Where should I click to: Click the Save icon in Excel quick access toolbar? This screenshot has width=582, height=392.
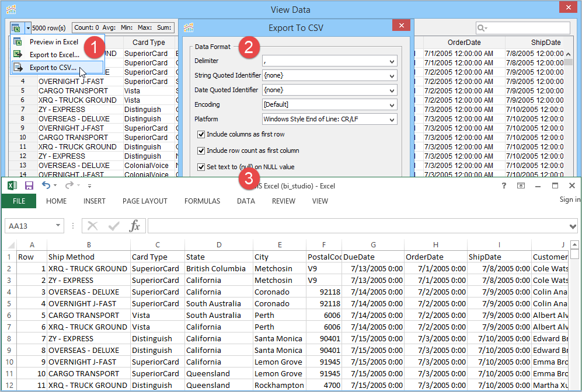(29, 185)
